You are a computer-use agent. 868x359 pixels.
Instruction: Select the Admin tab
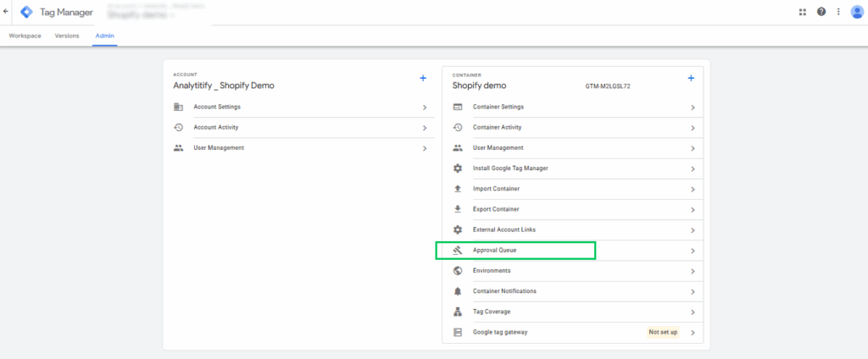[104, 36]
